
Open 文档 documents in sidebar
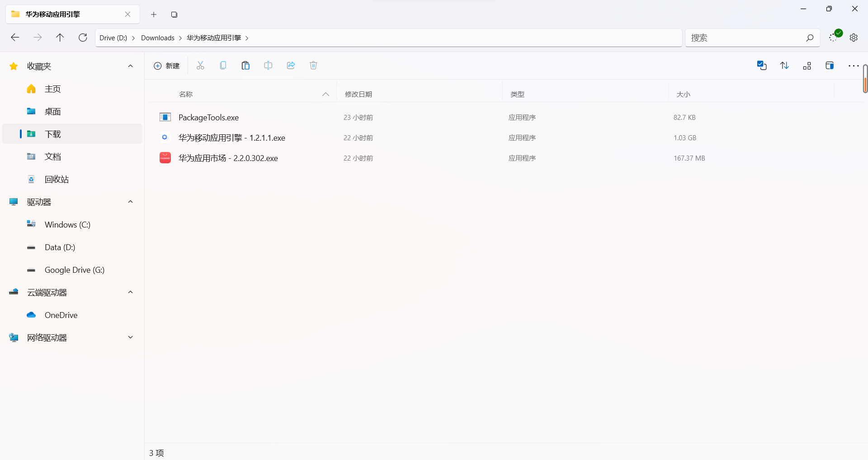pyautogui.click(x=72, y=156)
